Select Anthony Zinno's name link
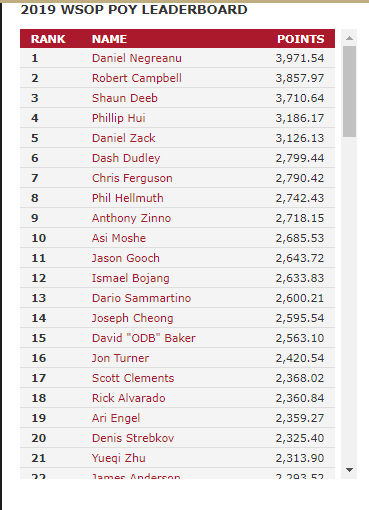Screen dimensions: 369x510 pyautogui.click(x=131, y=218)
